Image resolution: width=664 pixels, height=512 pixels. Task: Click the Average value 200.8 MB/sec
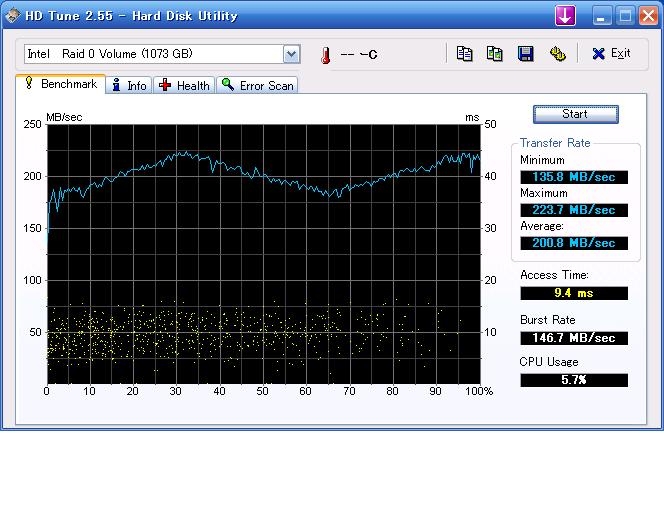[x=574, y=243]
